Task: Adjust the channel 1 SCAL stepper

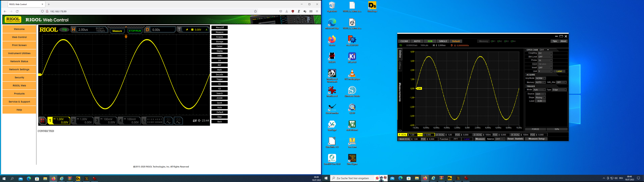Action: click(408, 135)
